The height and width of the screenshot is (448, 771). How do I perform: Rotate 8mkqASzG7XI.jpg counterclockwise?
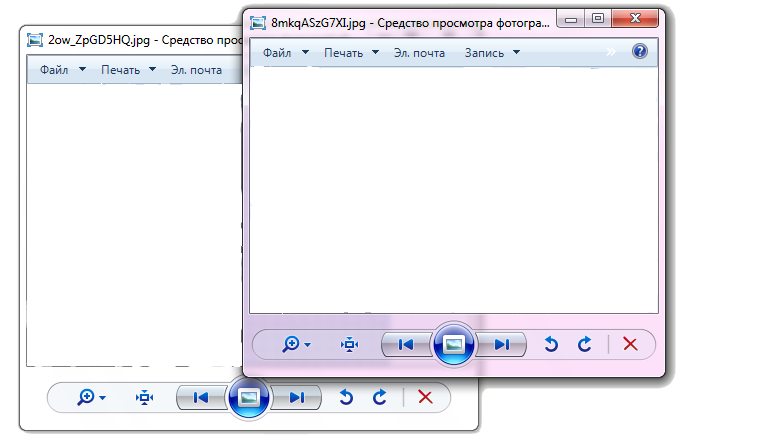coord(550,344)
